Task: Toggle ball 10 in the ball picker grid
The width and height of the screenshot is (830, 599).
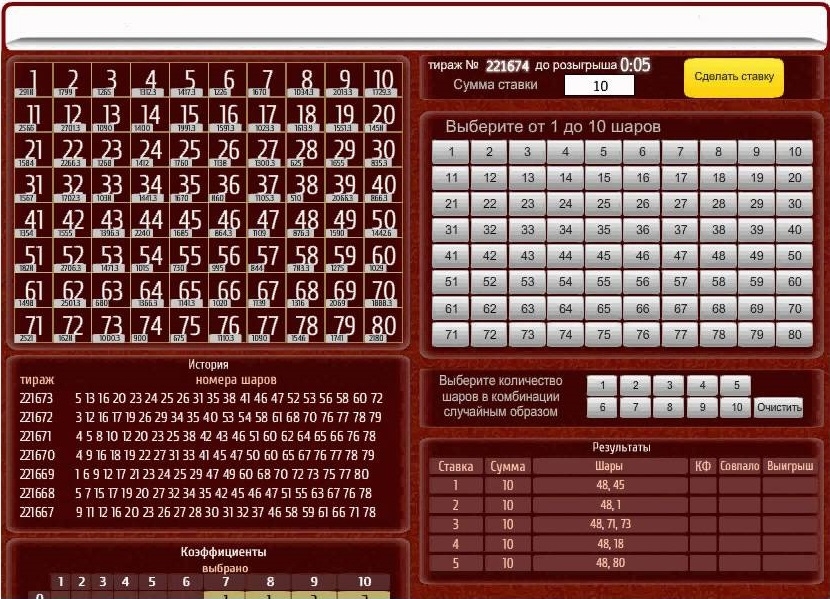Action: coord(795,152)
